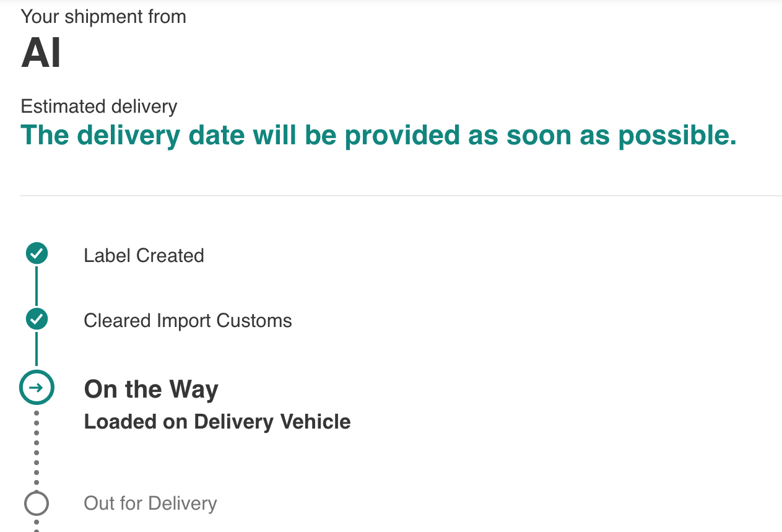Click the empty Out for Delivery circle
782x532 pixels.
point(37,504)
